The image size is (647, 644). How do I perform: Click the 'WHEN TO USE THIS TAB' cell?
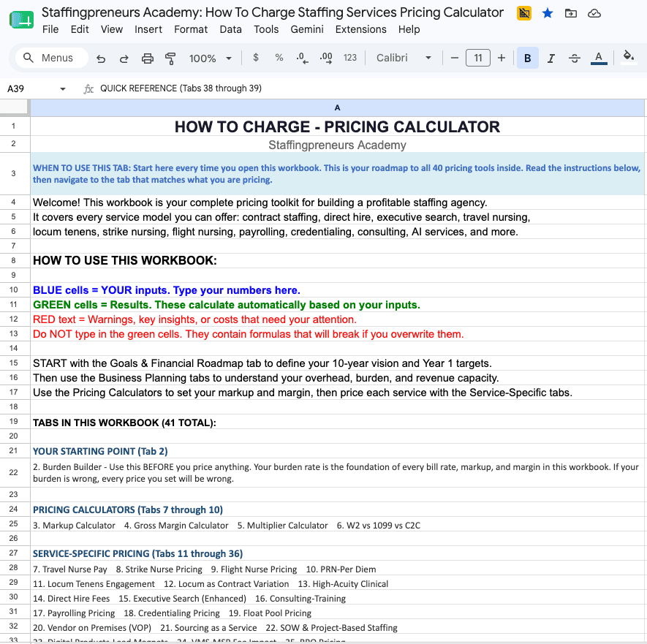[x=337, y=174]
